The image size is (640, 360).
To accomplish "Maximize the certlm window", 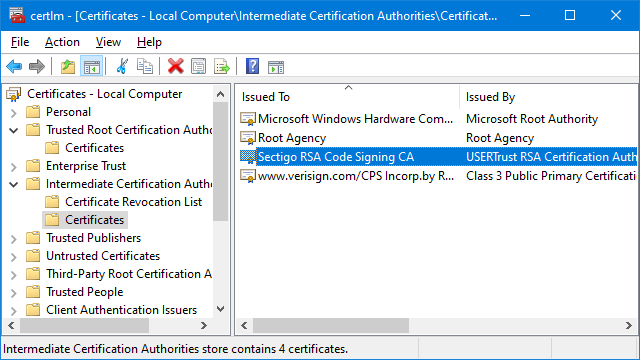I will 570,16.
